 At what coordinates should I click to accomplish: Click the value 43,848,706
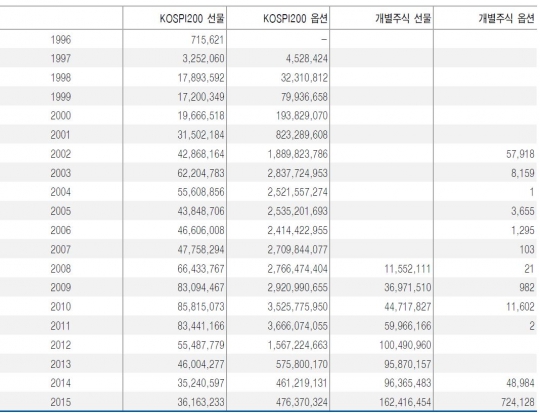pyautogui.click(x=201, y=211)
